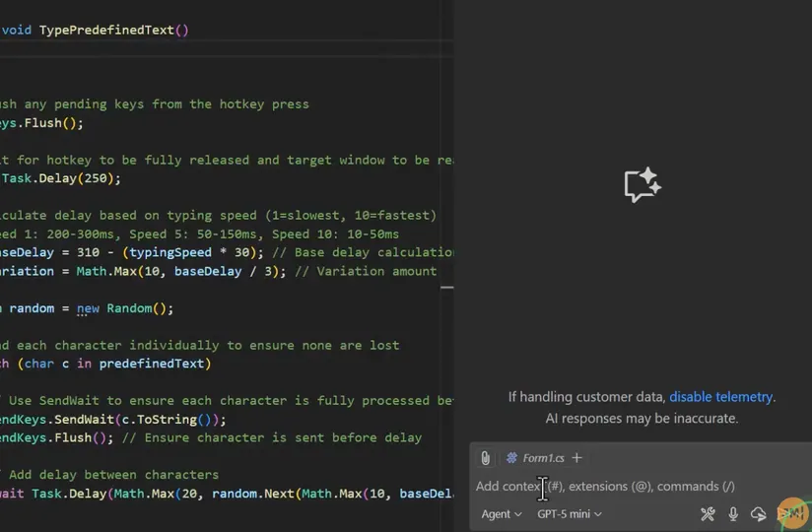Click predefinedText in the foreach line
This screenshot has width=812, height=532.
pyautogui.click(x=151, y=364)
